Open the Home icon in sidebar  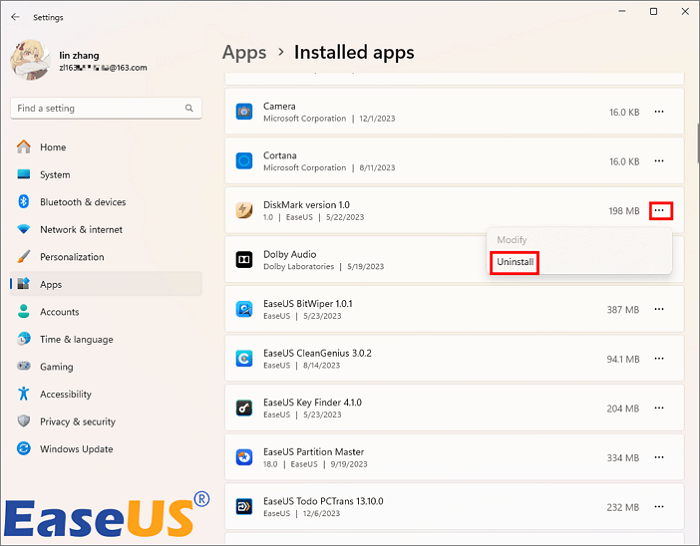pos(24,147)
